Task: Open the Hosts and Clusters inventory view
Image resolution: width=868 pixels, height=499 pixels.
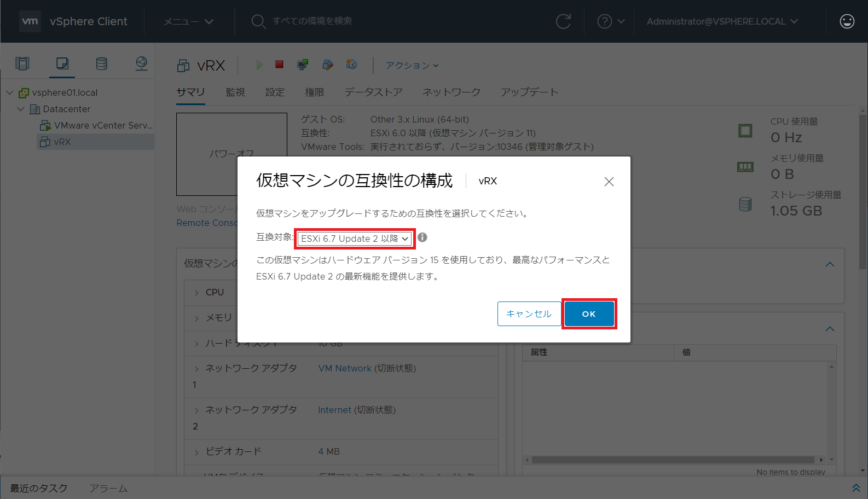Action: [x=22, y=63]
